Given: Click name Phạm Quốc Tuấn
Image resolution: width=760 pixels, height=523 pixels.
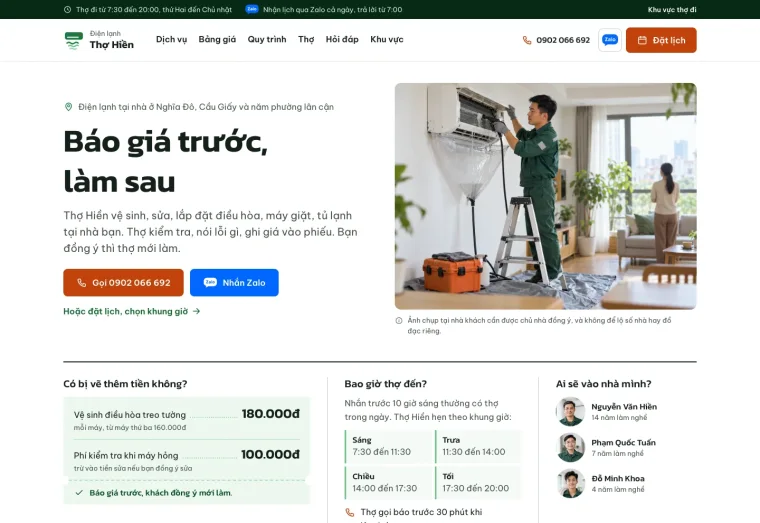Looking at the screenshot, I should (623, 443).
